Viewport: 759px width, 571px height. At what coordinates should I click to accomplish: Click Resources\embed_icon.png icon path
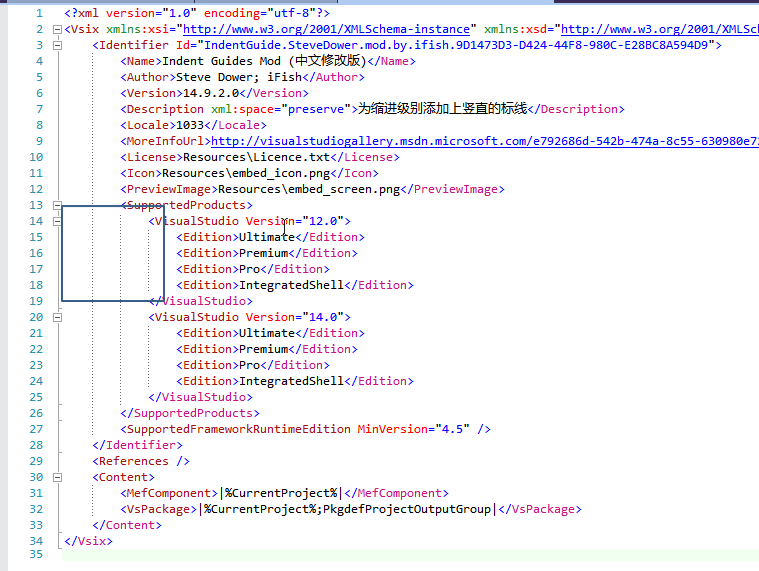point(246,173)
